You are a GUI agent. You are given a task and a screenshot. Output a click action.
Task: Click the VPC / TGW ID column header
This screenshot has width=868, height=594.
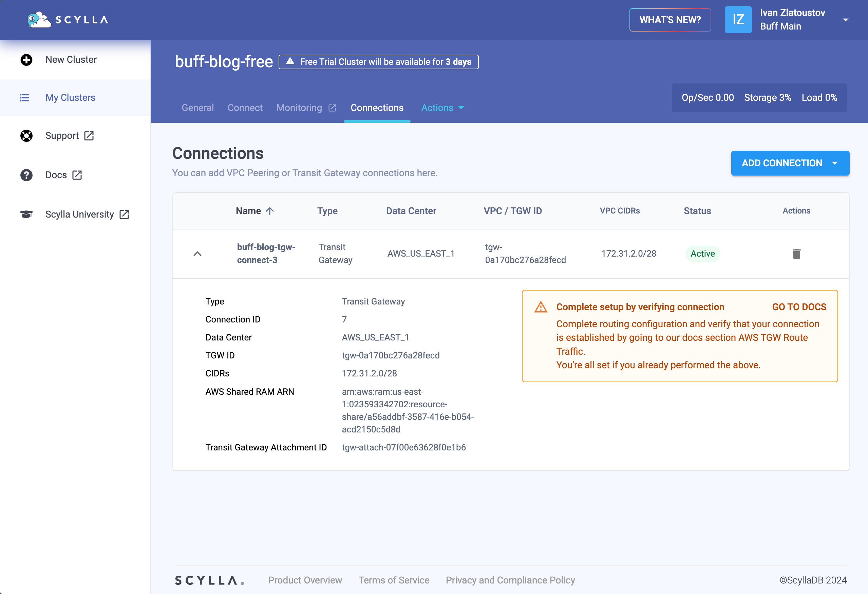pyautogui.click(x=512, y=211)
